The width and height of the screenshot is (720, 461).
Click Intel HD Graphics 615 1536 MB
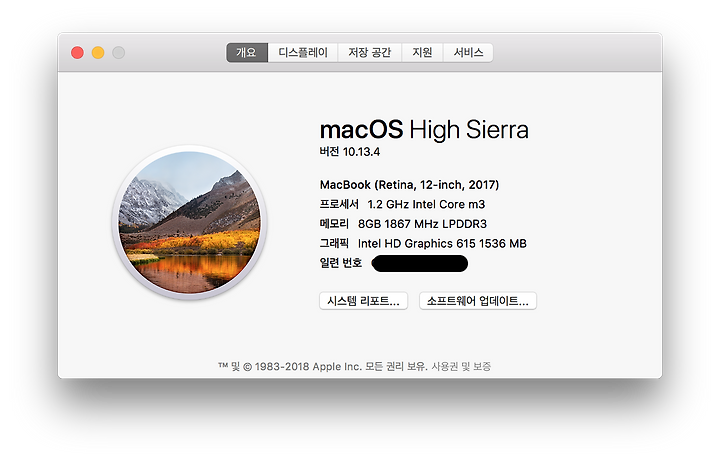coord(442,243)
